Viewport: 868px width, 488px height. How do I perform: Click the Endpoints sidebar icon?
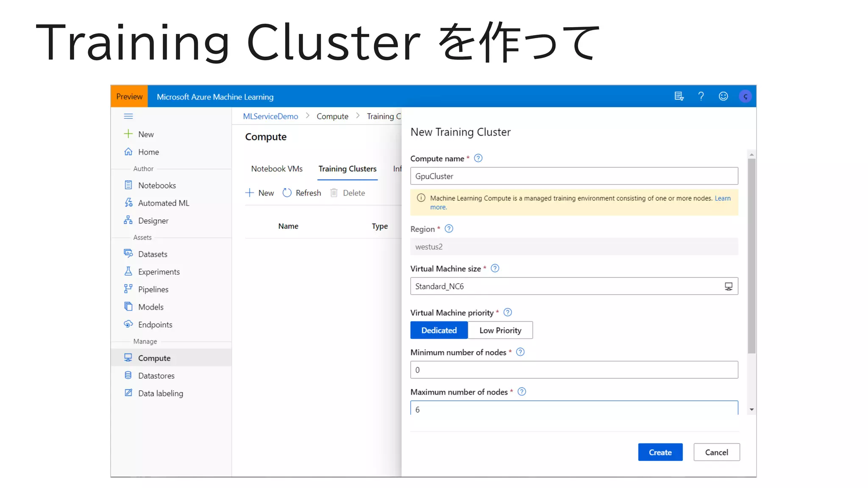(128, 324)
